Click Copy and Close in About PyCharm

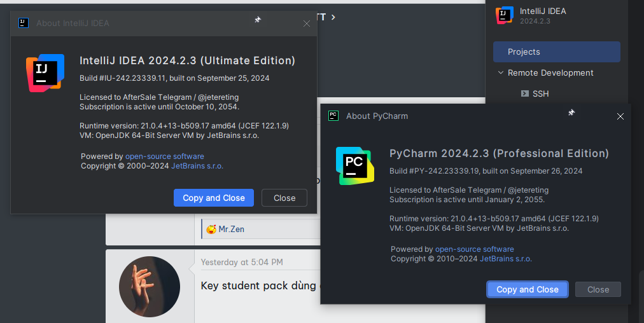coord(528,289)
